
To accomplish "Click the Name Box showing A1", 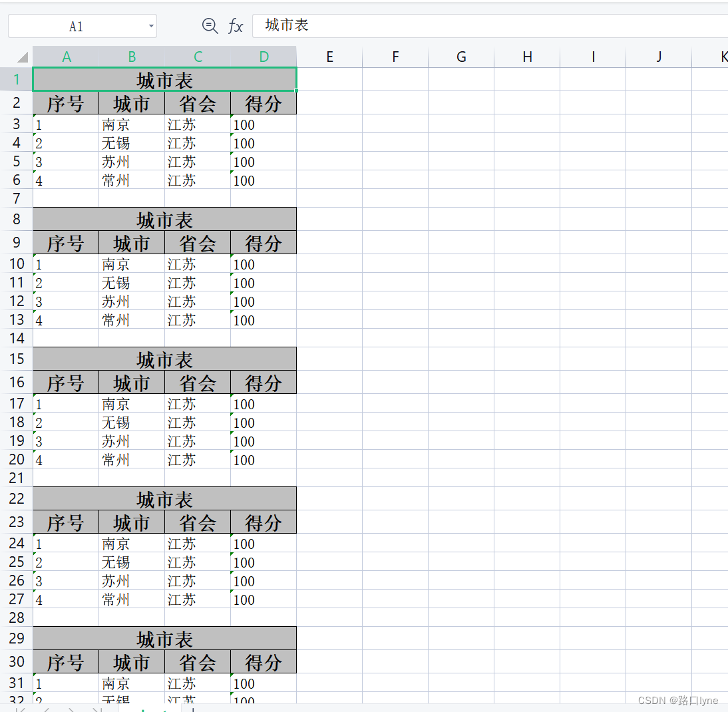I will (x=83, y=26).
